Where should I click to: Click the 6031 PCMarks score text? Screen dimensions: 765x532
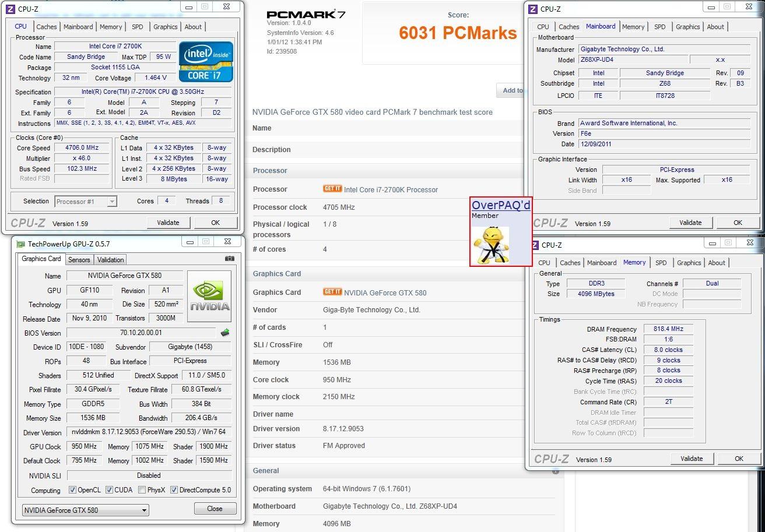(x=458, y=33)
